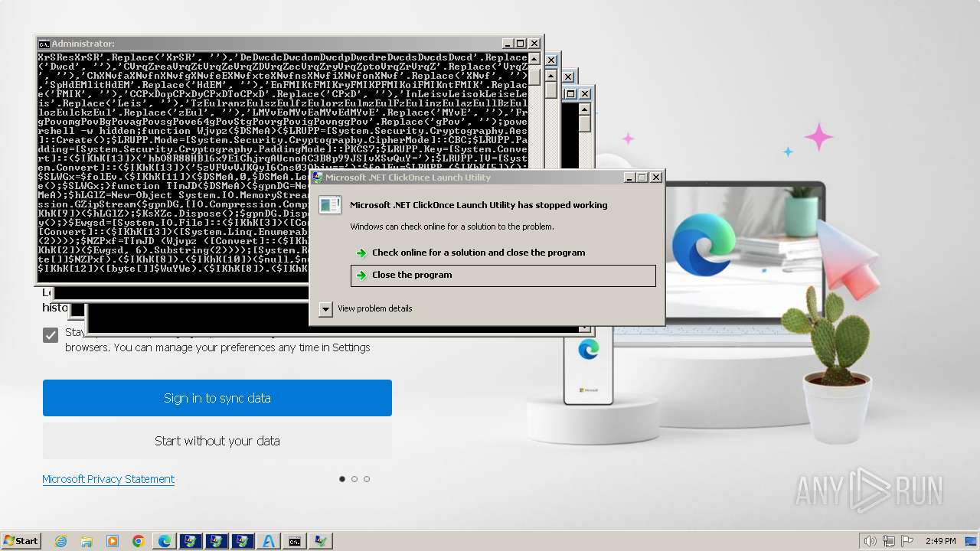
Task: Click the application icon inside the error dialog
Action: (x=330, y=205)
